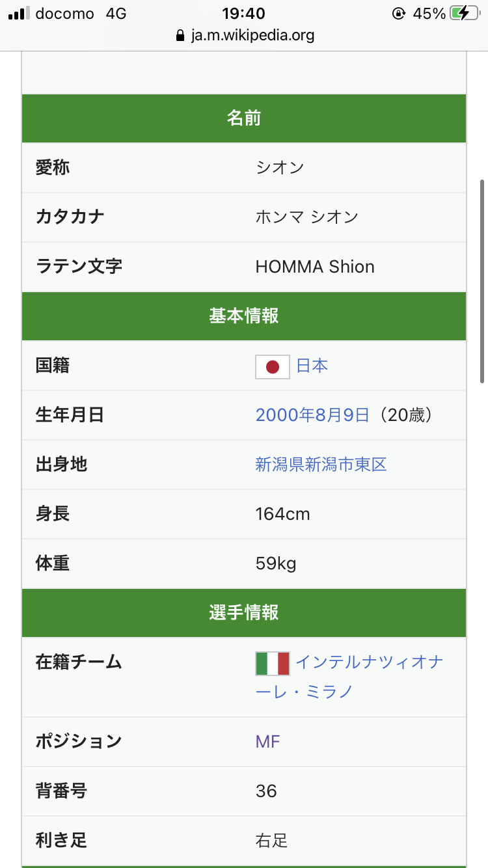Screen dimensions: 488x868
Task: Tap the HOMMA Shion name text
Action: tap(315, 267)
